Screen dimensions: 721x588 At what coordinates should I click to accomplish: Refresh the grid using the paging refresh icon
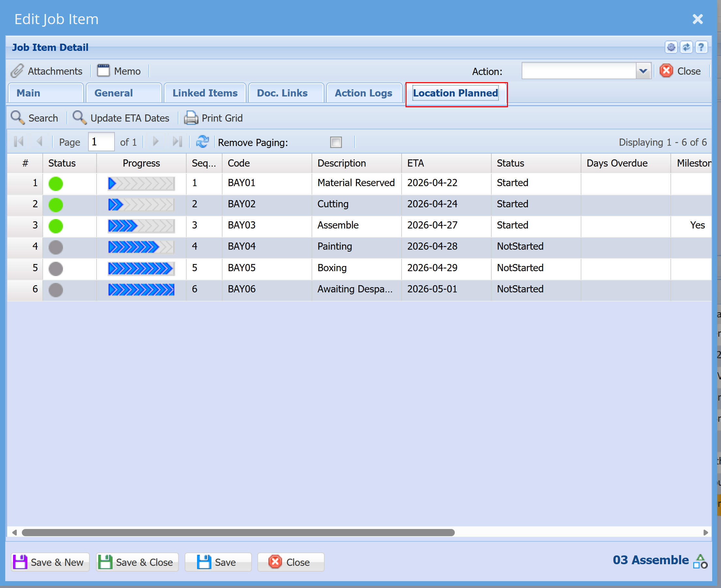point(202,141)
